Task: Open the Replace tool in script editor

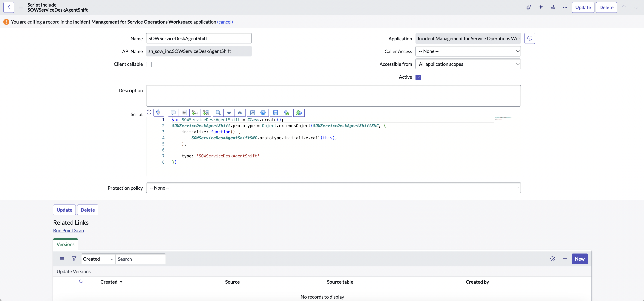Action: [x=195, y=113]
